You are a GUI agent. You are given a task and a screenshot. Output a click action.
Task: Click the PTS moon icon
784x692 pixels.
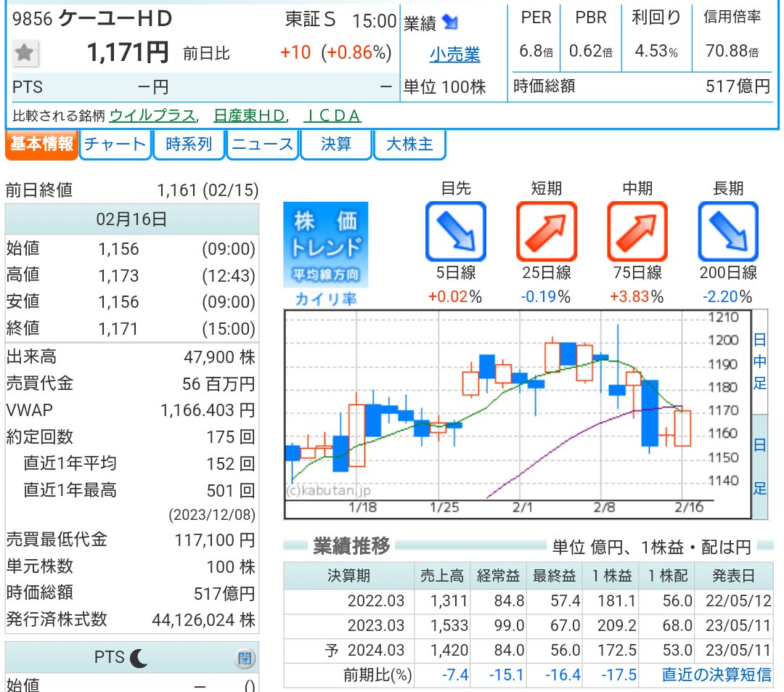(139, 658)
